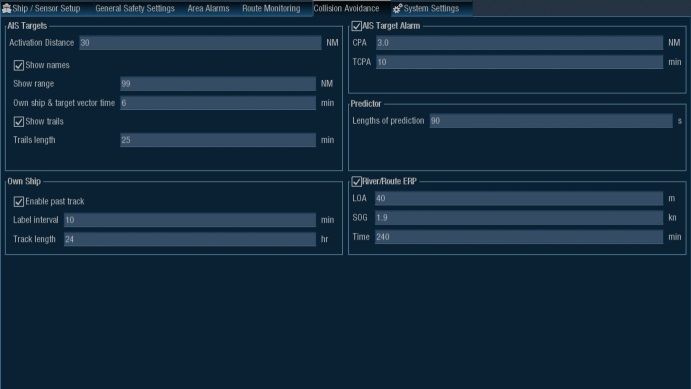
Task: Click the Show range input field
Action: [218, 84]
